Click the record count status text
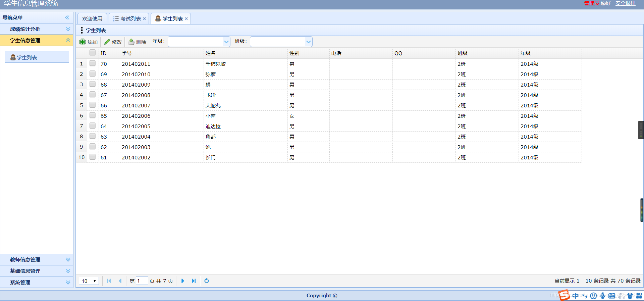 pos(597,281)
